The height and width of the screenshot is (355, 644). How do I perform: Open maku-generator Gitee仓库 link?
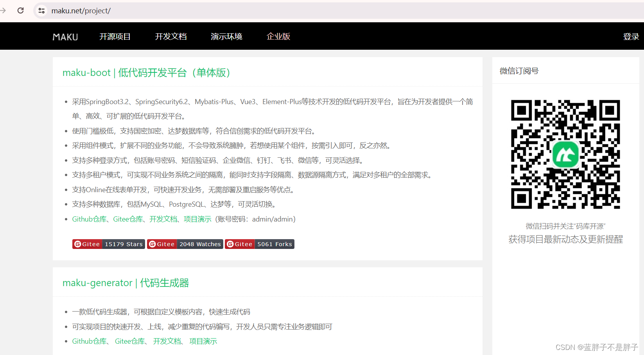click(130, 341)
